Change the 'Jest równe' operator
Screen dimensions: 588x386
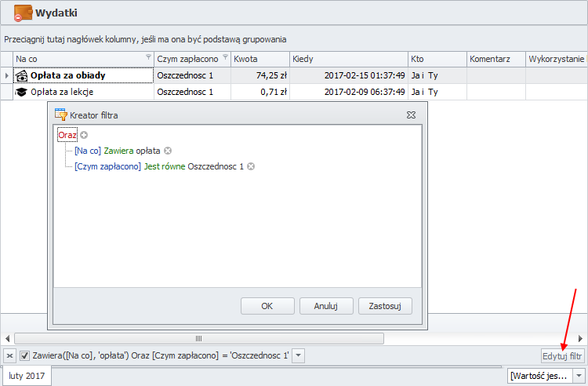tap(165, 166)
